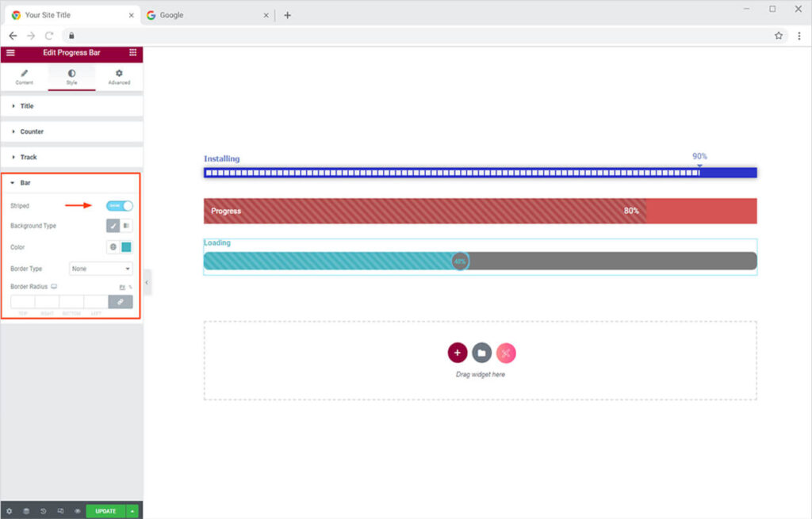Select the classic background type brush
The width and height of the screenshot is (812, 519).
click(x=113, y=226)
